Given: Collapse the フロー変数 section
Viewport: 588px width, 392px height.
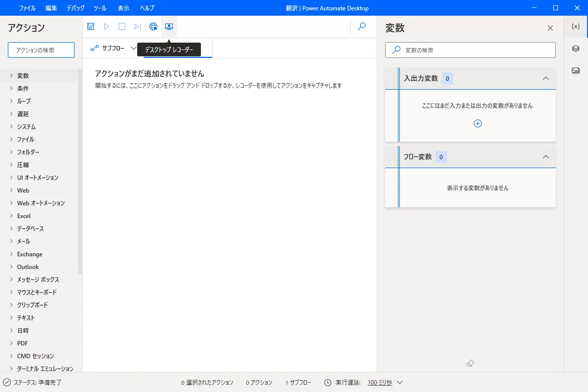Looking at the screenshot, I should [x=546, y=157].
